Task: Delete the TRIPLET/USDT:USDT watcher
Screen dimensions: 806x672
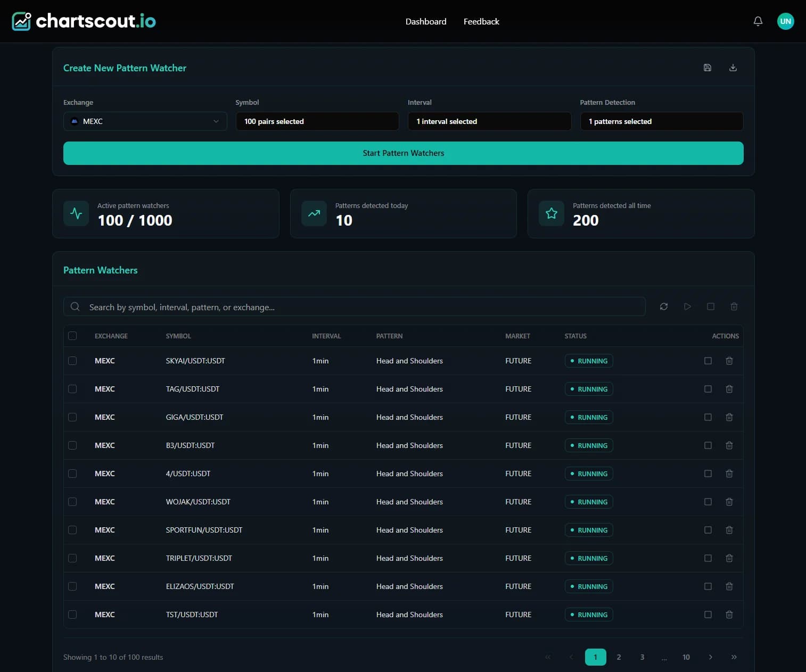Action: point(729,558)
